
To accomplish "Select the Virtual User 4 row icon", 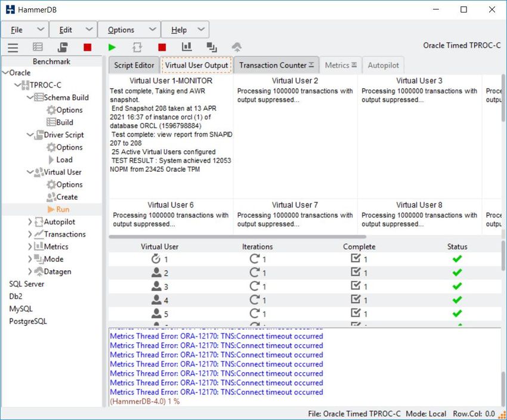I will tap(156, 299).
